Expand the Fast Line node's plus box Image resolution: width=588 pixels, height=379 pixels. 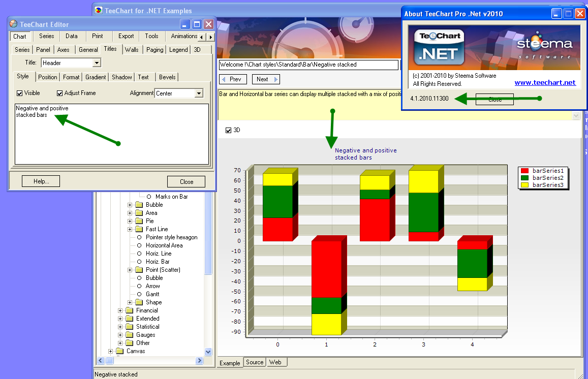click(130, 230)
